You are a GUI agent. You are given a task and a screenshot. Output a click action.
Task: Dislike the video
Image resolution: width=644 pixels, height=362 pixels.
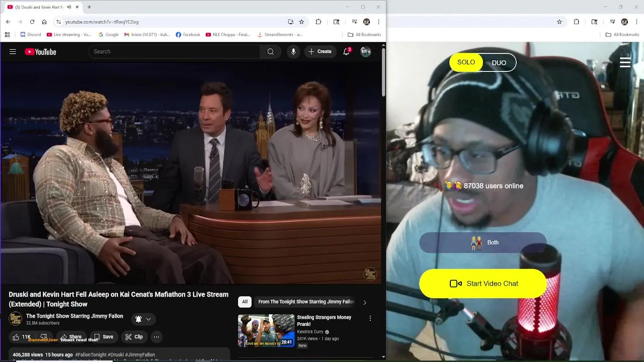[44, 337]
